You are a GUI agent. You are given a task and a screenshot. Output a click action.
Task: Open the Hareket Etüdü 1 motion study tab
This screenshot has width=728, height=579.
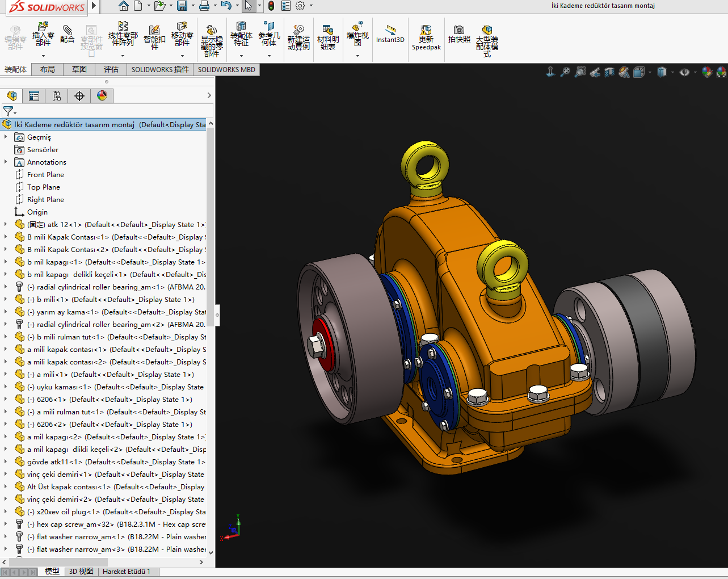click(127, 571)
